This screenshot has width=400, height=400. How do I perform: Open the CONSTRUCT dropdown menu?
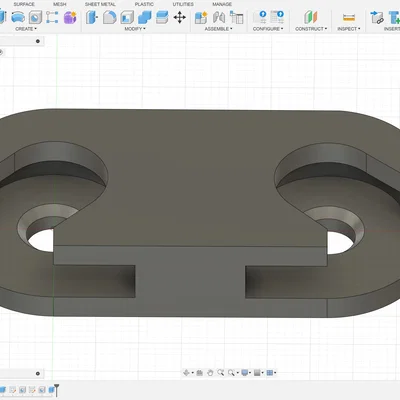pyautogui.click(x=311, y=29)
